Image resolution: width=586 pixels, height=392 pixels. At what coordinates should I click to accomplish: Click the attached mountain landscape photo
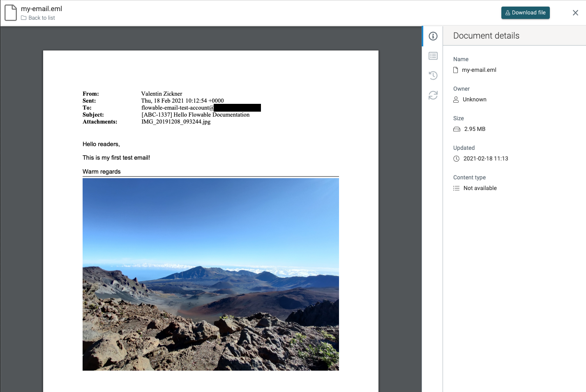click(211, 274)
